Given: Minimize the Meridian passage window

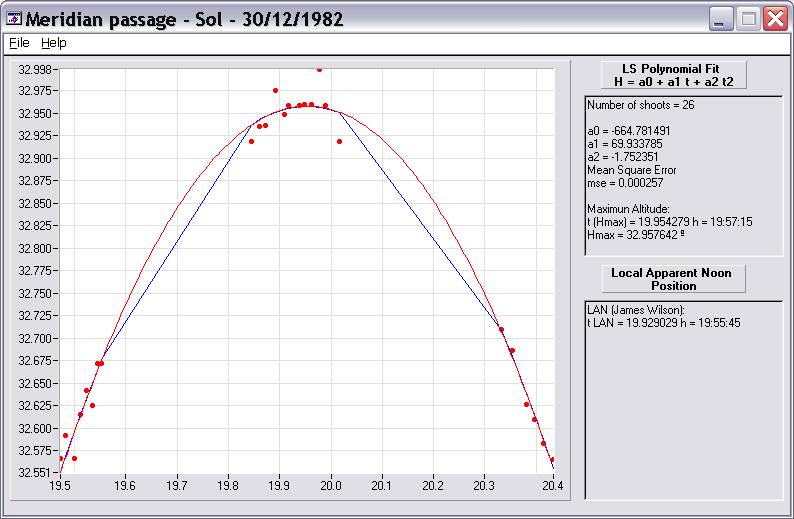Looking at the screenshot, I should pyautogui.click(x=721, y=19).
